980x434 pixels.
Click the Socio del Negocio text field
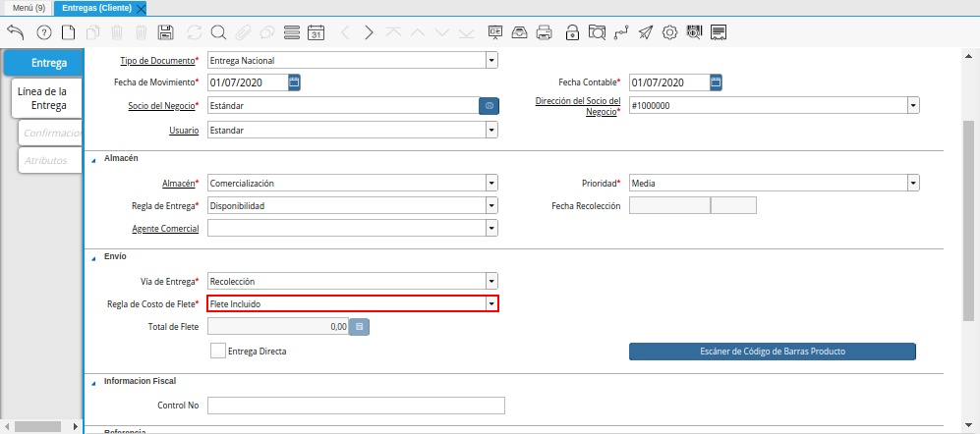click(x=344, y=105)
